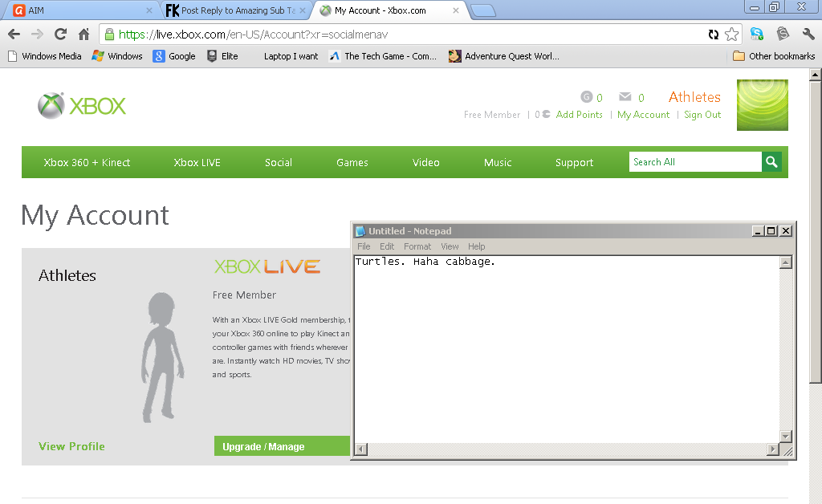Open a new tab
This screenshot has width=822, height=504.
(482, 10)
